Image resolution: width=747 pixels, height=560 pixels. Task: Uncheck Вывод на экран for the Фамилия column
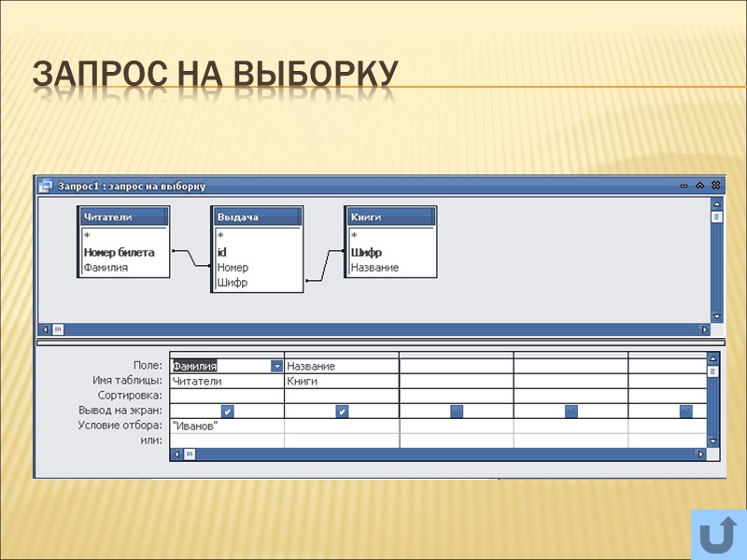click(227, 411)
